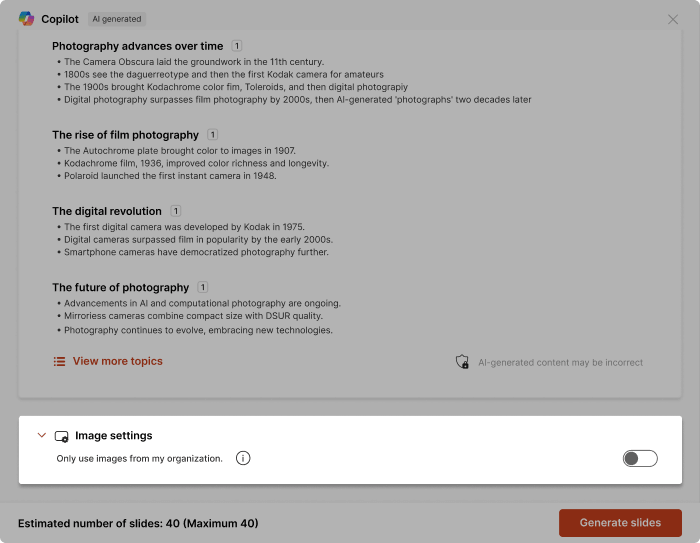Screen dimensions: 700x543
Task: Click bullet about Kodachrome film, 1936
Action: click(196, 163)
